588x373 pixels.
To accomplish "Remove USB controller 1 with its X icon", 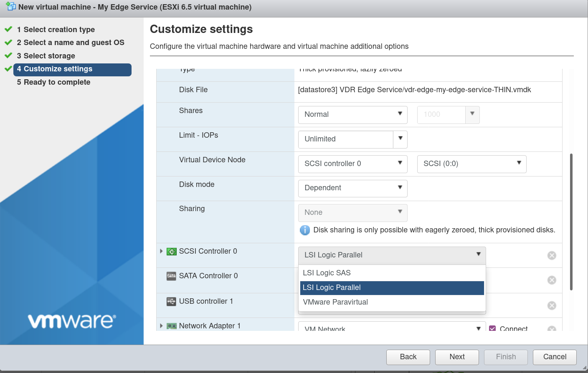I will (552, 305).
